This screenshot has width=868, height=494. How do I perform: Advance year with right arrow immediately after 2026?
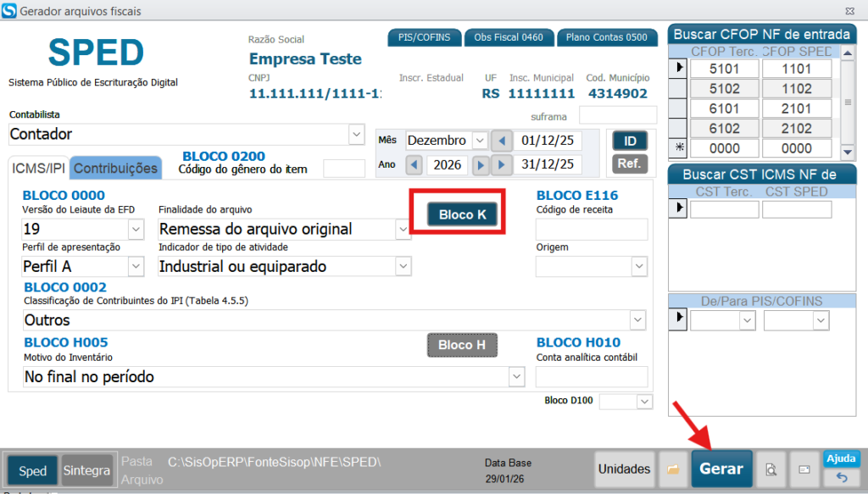pos(481,164)
